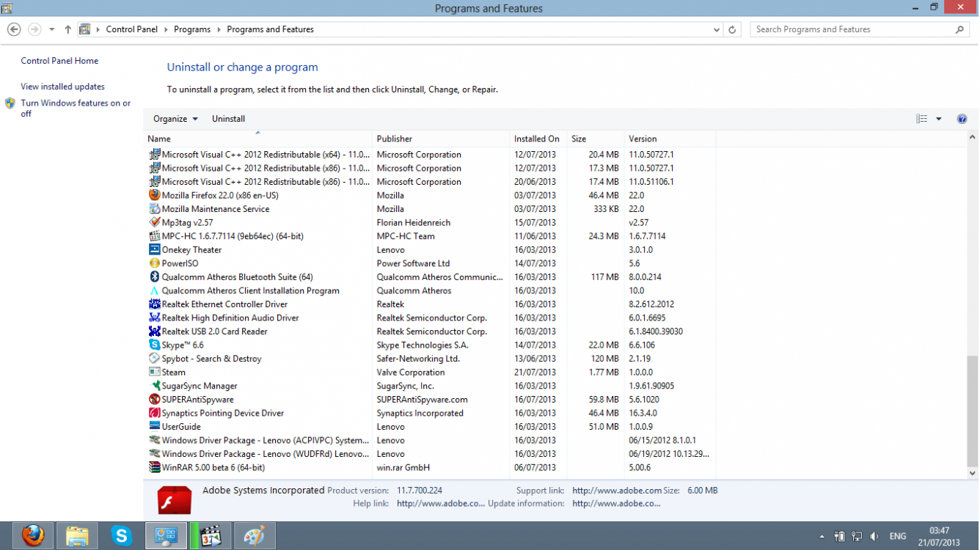Open Skype from the taskbar
The height and width of the screenshot is (550, 980).
(122, 536)
